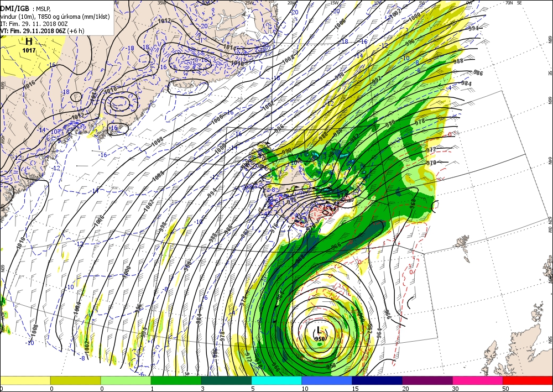Click the legend scale value 30
The width and height of the screenshot is (553, 392).
(x=456, y=389)
